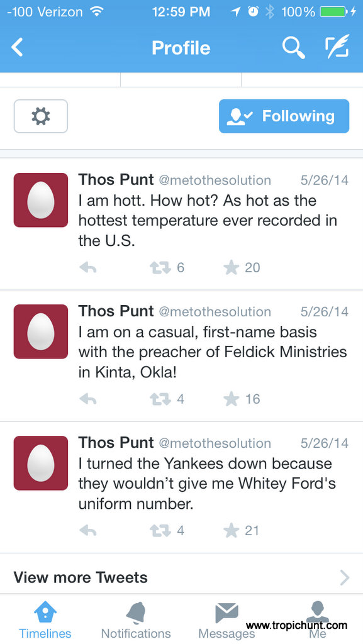The height and width of the screenshot is (644, 363).
Task: Star the Whitey Ford Yankees tweet
Action: [x=231, y=531]
